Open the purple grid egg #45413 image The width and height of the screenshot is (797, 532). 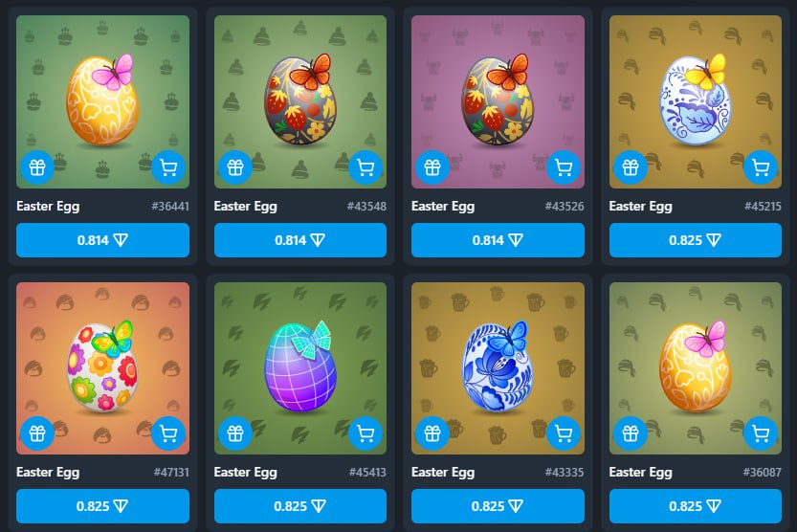point(300,368)
